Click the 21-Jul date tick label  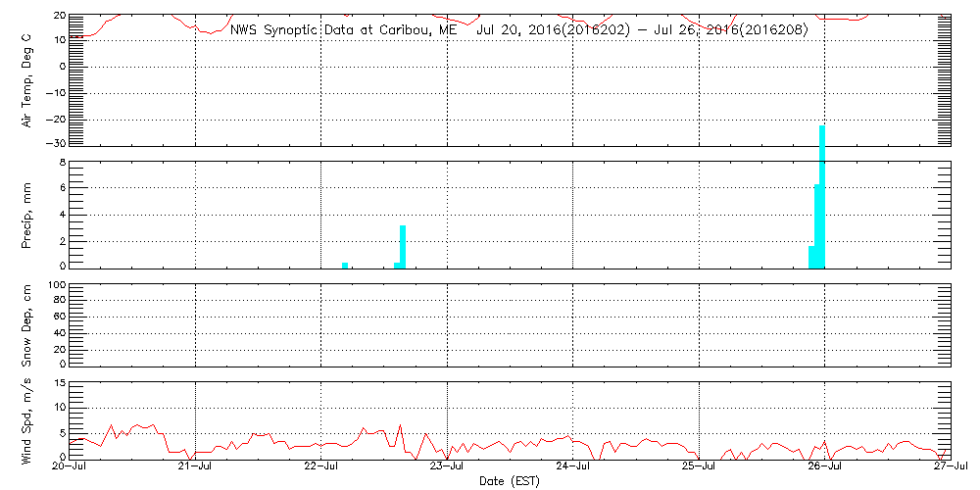tap(196, 467)
